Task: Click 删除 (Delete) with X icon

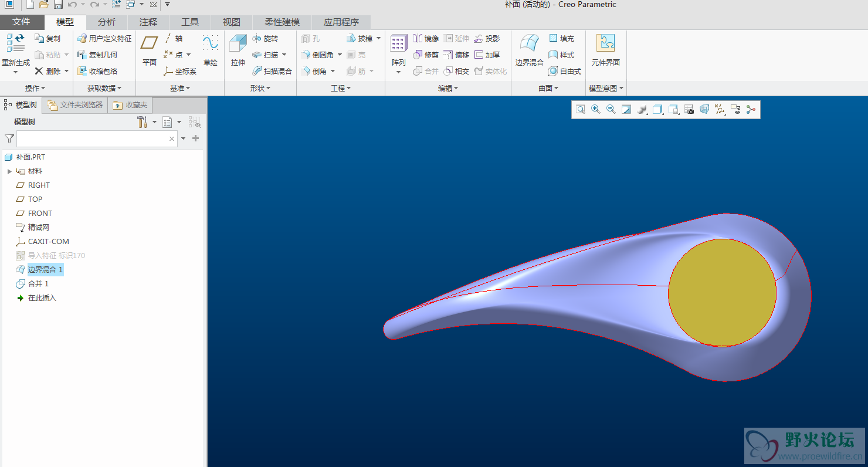Action: click(x=48, y=71)
